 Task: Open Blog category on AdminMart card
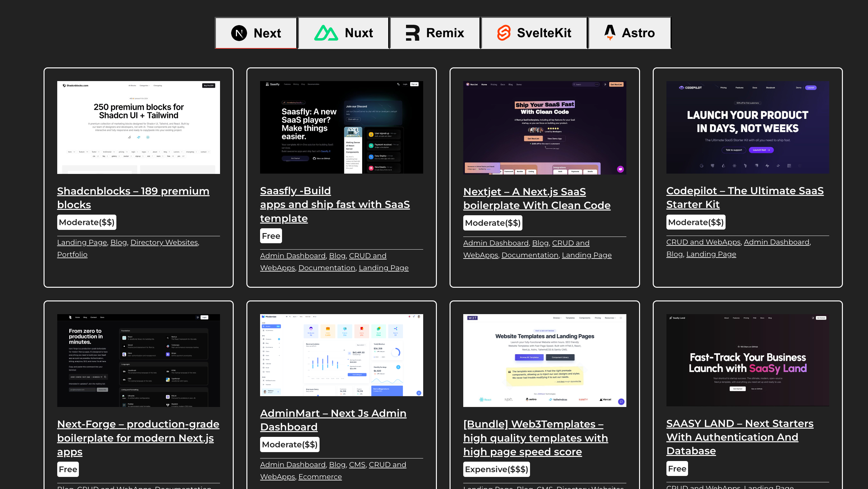click(337, 465)
